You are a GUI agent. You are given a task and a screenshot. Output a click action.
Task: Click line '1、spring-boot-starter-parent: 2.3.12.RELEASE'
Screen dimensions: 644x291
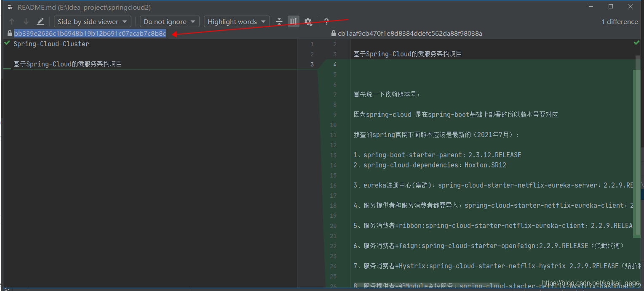pos(437,155)
